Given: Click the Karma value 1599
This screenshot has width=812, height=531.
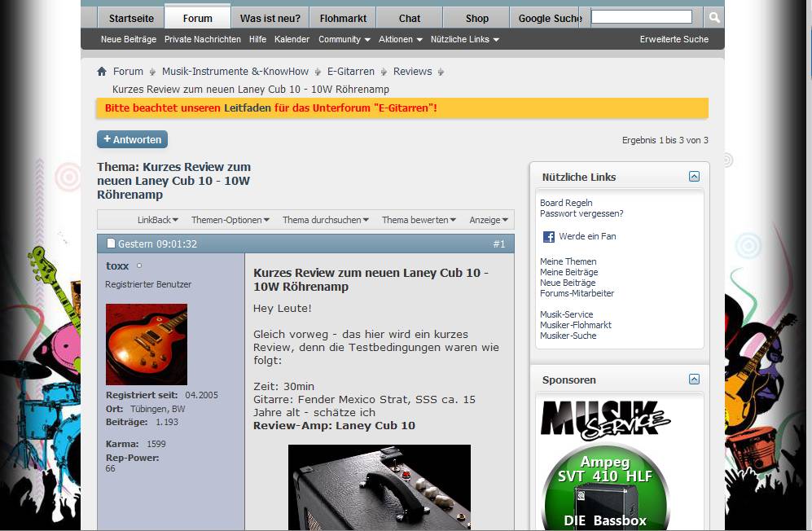Looking at the screenshot, I should [156, 444].
